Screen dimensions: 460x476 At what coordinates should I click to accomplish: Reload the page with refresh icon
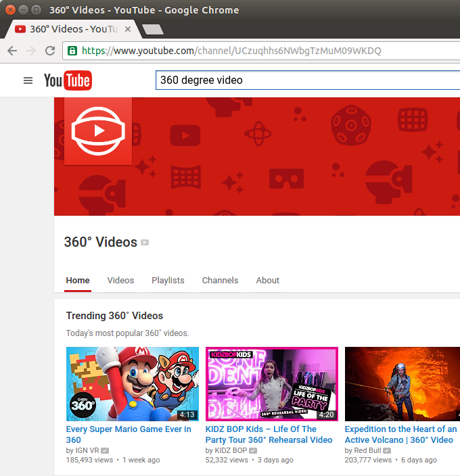pyautogui.click(x=50, y=51)
